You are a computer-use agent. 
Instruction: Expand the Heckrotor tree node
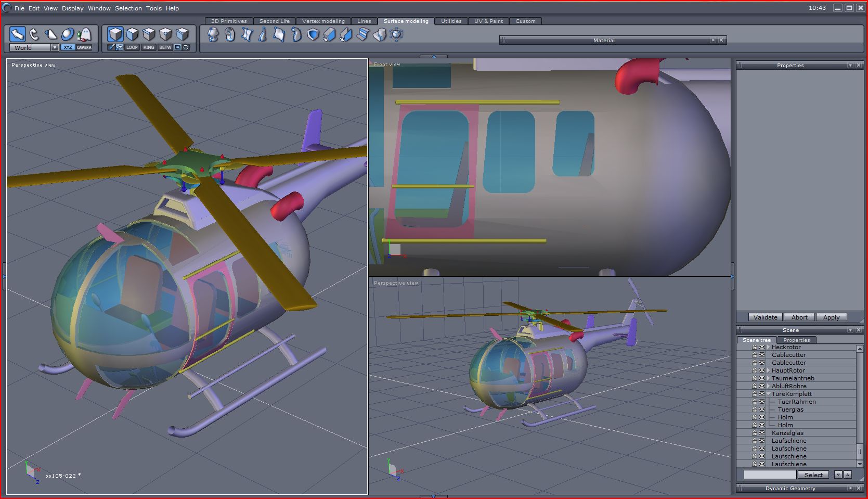(x=769, y=347)
